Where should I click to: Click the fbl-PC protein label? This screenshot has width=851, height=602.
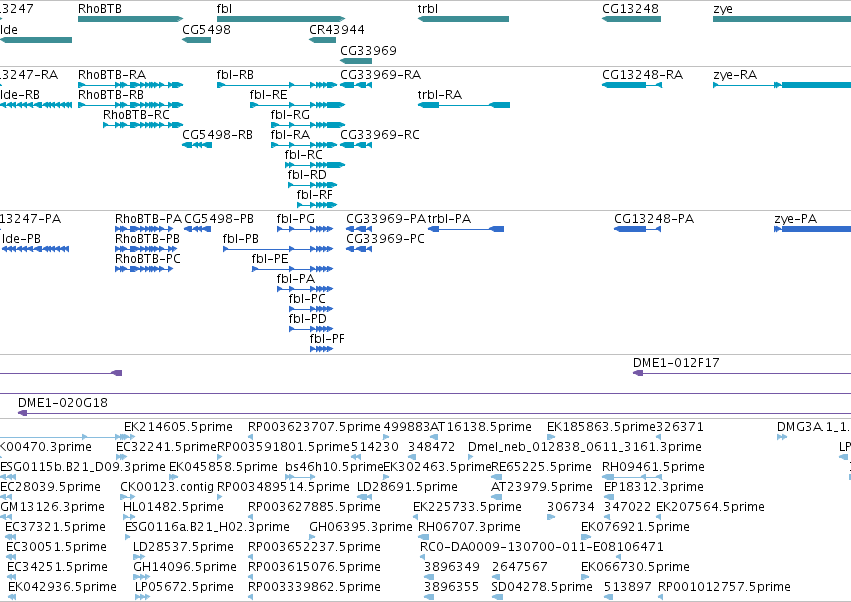point(307,299)
